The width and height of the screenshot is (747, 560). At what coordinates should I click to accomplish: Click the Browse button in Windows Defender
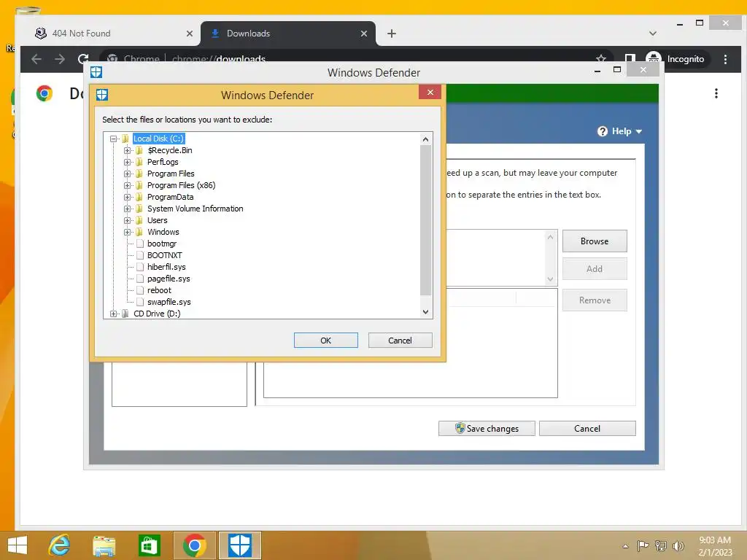click(x=595, y=241)
